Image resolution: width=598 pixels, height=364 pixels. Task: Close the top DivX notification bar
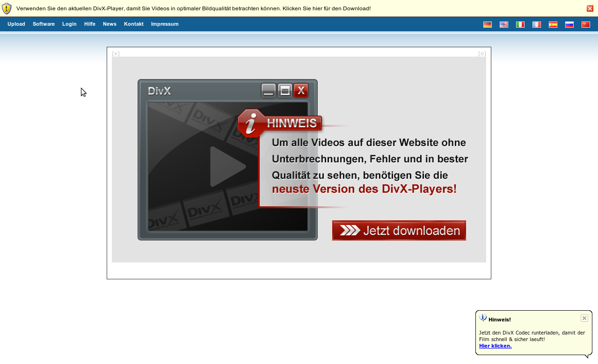click(x=590, y=8)
